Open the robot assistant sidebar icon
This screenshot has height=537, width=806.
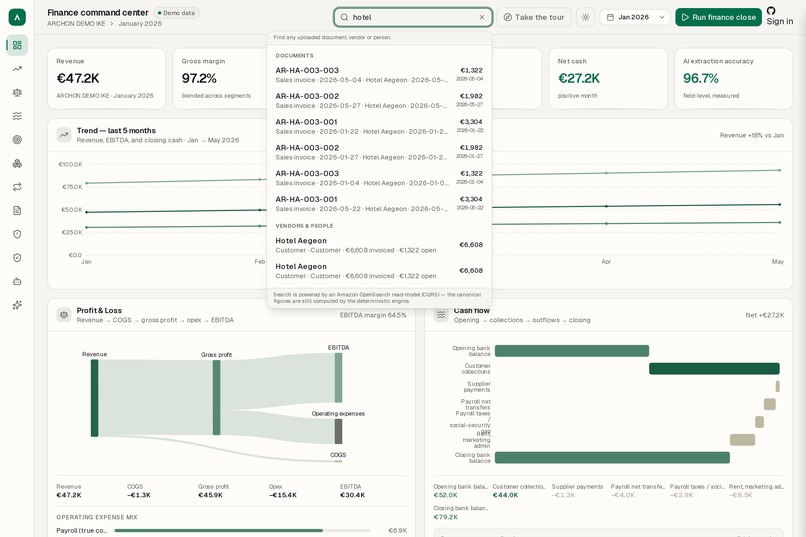click(17, 282)
